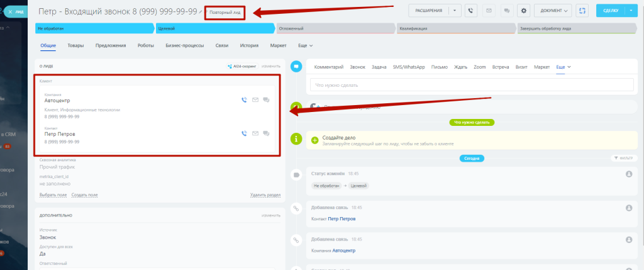Click the Что нужно сделать input field

pos(472,84)
